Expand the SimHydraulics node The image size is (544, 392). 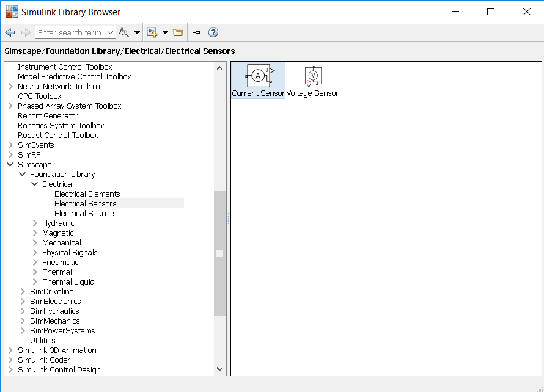[x=23, y=311]
